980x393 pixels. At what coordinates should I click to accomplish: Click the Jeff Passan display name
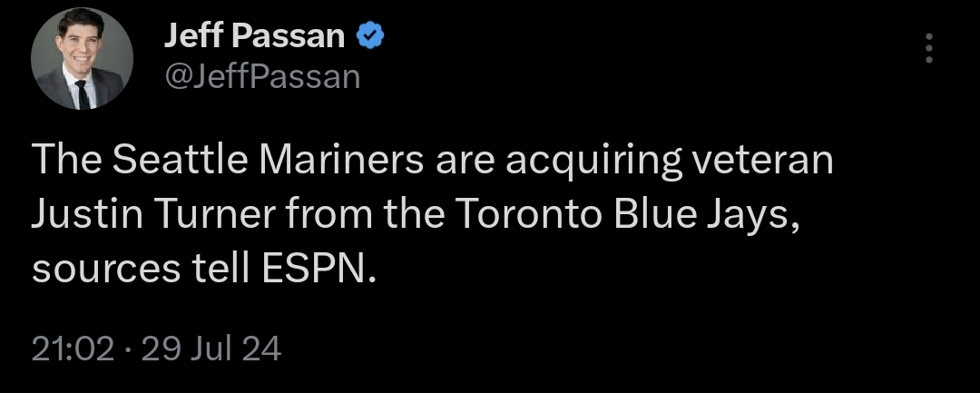254,36
